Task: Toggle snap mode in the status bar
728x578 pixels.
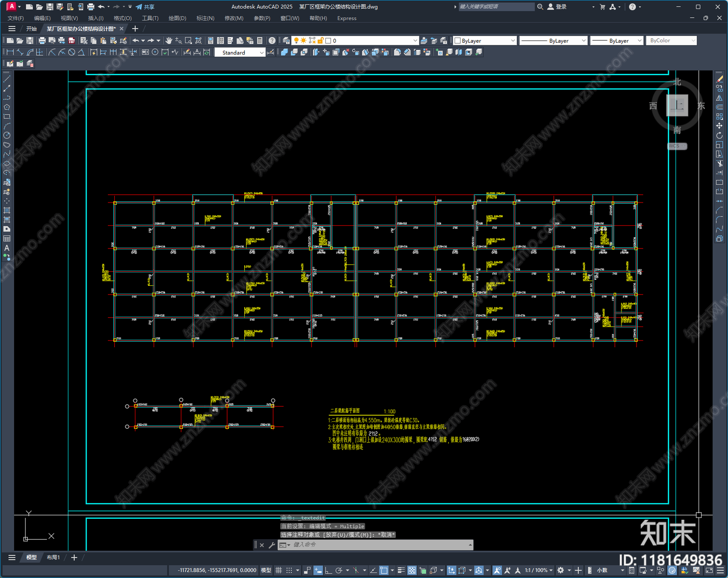Action: click(289, 570)
